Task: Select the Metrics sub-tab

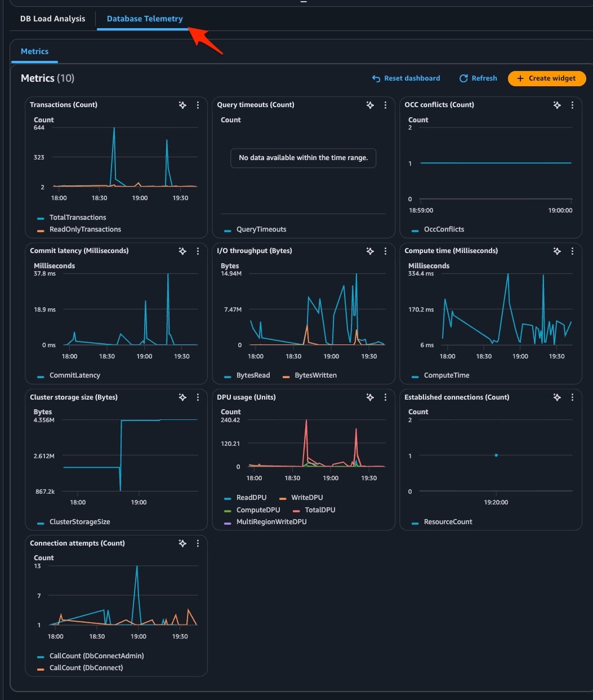Action: (x=34, y=51)
